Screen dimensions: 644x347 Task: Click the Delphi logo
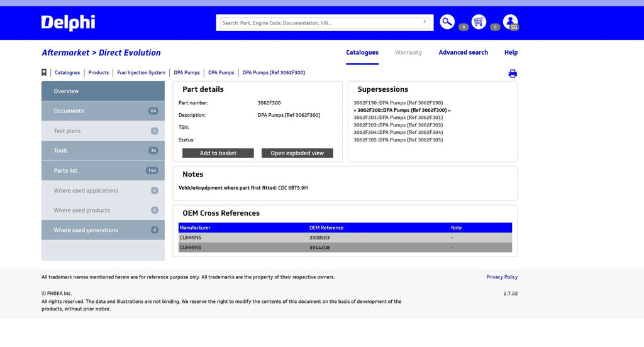click(68, 23)
